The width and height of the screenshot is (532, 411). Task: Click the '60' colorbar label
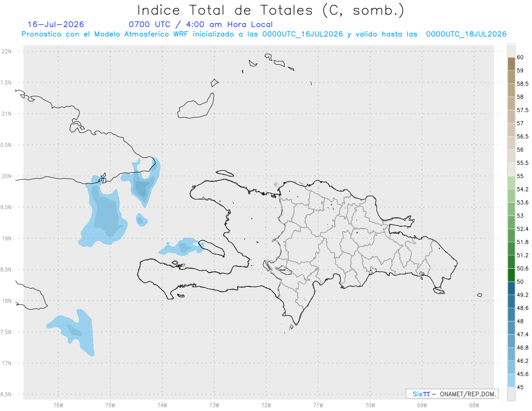pos(520,58)
